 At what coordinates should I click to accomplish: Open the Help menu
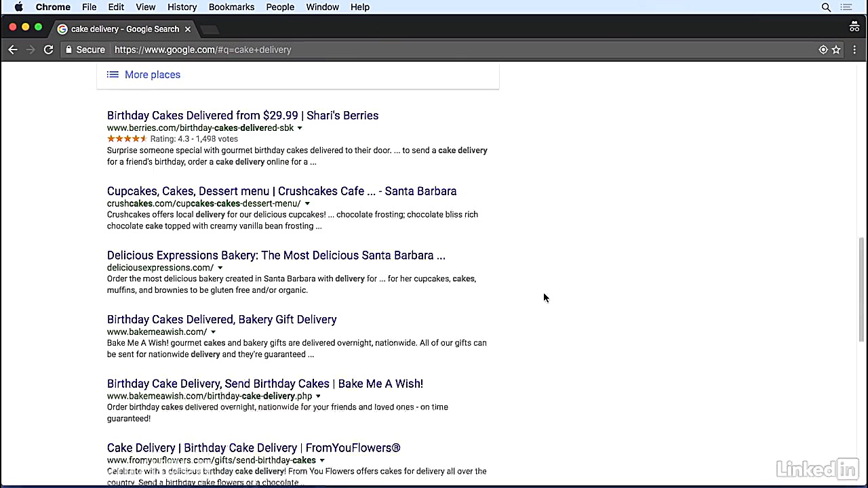360,7
